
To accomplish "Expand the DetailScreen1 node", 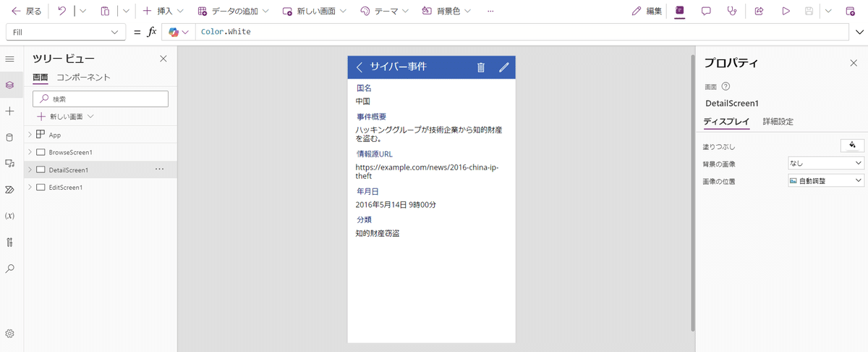I will [x=30, y=170].
